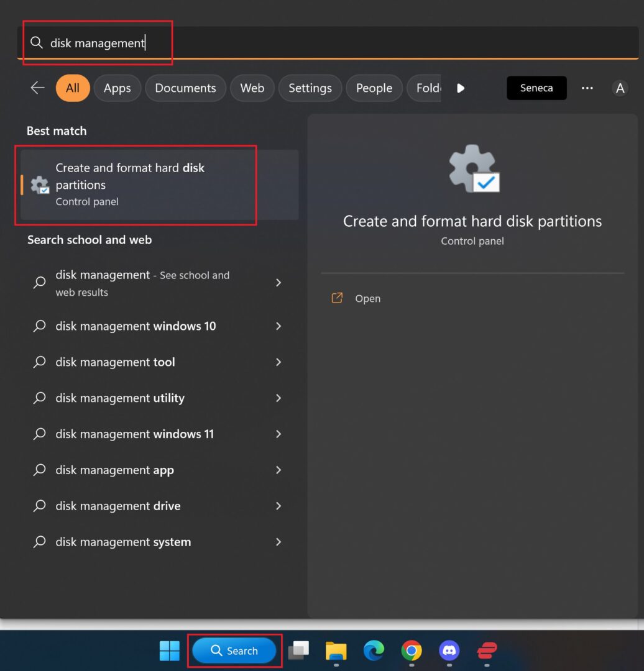Select 'disk management drive' suggestion
This screenshot has width=644, height=671.
pos(159,506)
